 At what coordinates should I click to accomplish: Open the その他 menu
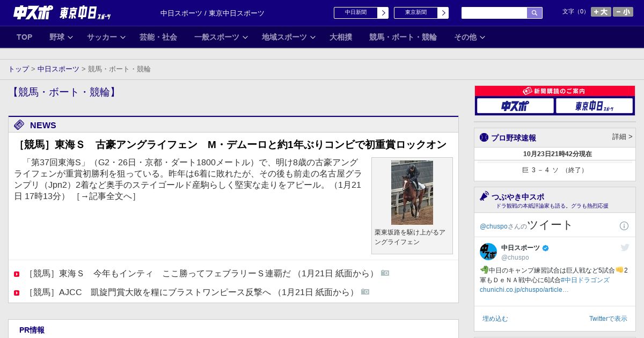(465, 37)
